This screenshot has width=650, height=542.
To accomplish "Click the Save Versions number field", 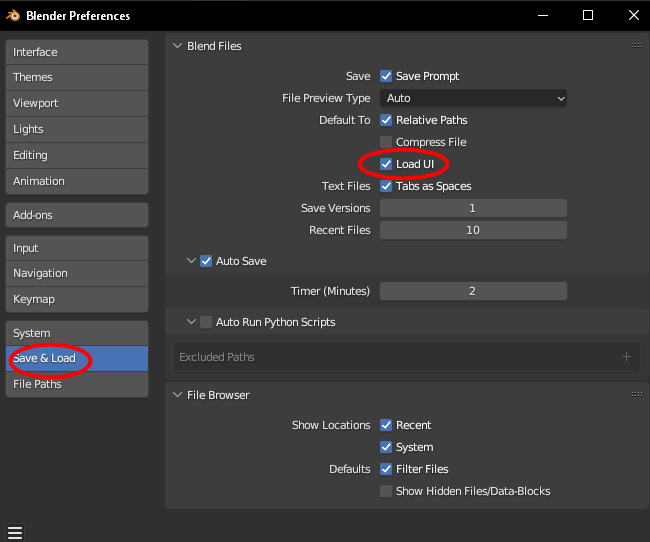I will [473, 208].
